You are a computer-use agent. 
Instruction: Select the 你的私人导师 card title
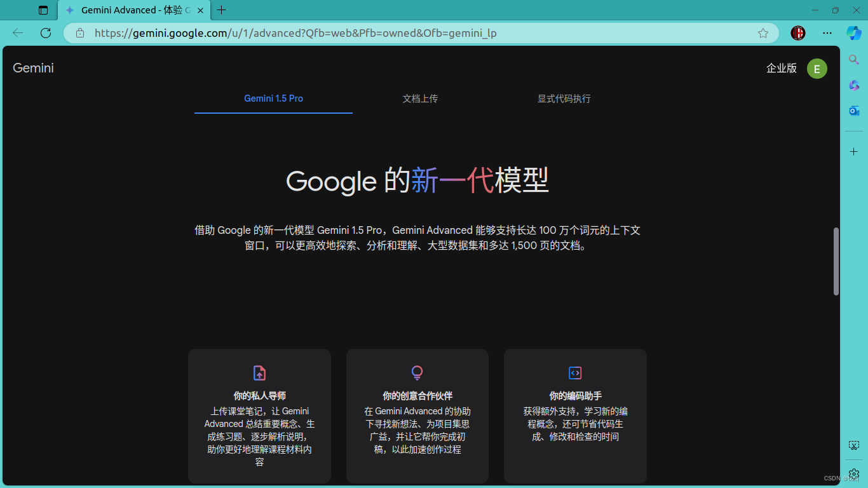coord(259,396)
